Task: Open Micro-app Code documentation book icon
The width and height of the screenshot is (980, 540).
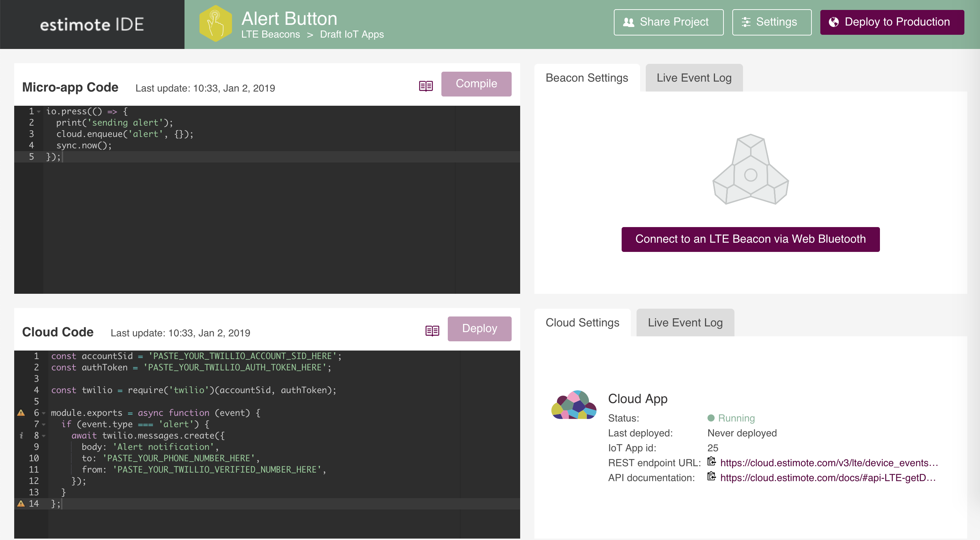Action: (x=426, y=86)
